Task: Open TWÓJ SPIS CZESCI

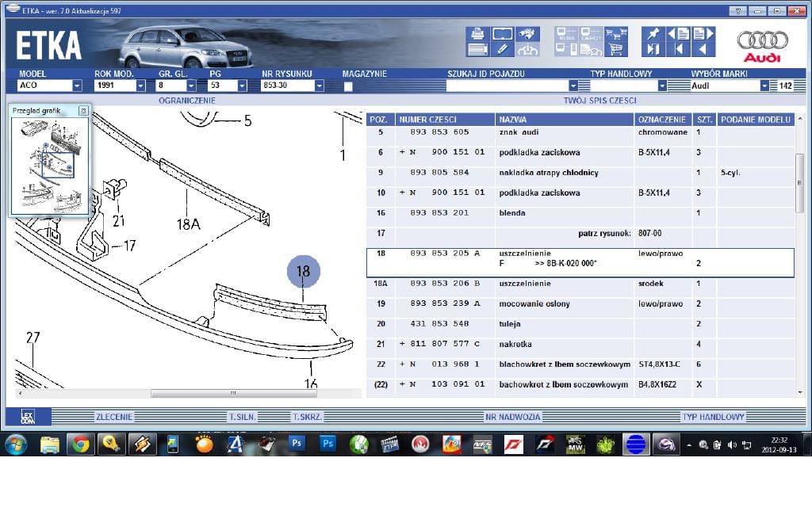Action: tap(599, 101)
